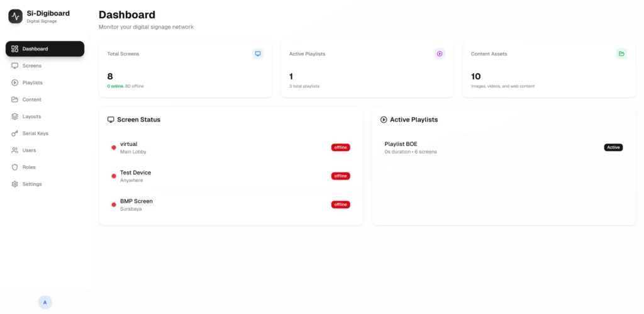Go to Playlists in the sidebar
The width and height of the screenshot is (644, 314).
[x=33, y=82]
